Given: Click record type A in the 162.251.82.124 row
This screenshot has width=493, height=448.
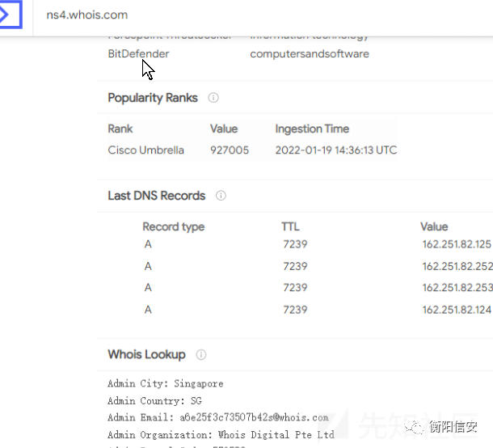Looking at the screenshot, I should pos(148,310).
